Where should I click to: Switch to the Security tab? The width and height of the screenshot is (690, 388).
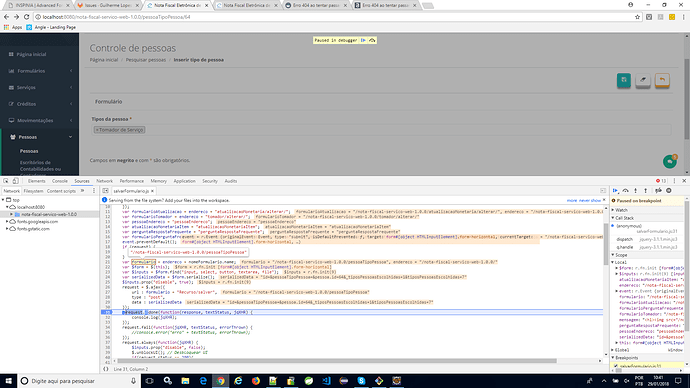(x=210, y=181)
